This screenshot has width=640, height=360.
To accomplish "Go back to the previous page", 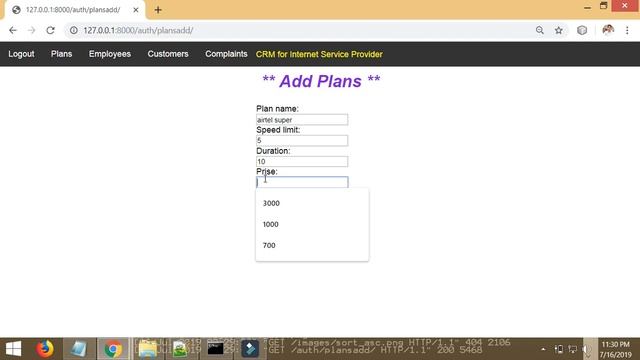I will tap(13, 30).
